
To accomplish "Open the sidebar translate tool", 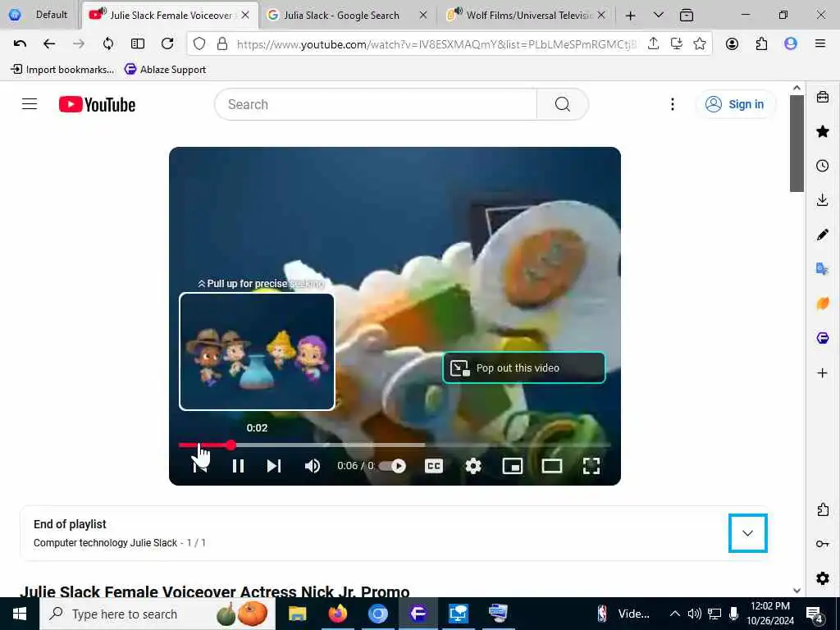I will point(823,269).
